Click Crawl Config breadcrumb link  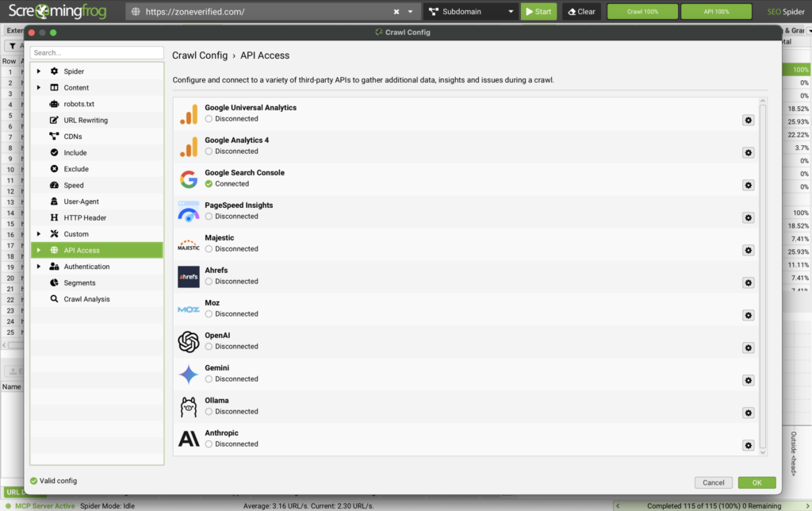(x=200, y=56)
